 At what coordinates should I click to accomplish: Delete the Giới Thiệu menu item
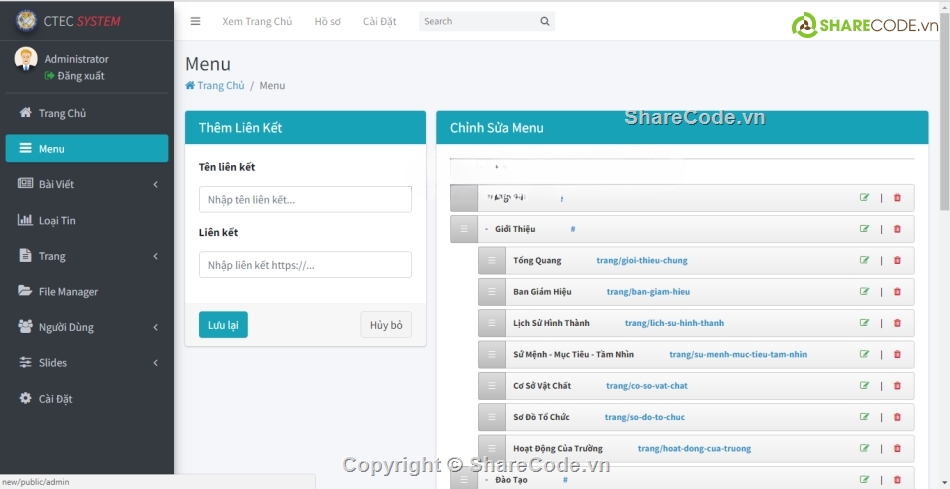(897, 228)
